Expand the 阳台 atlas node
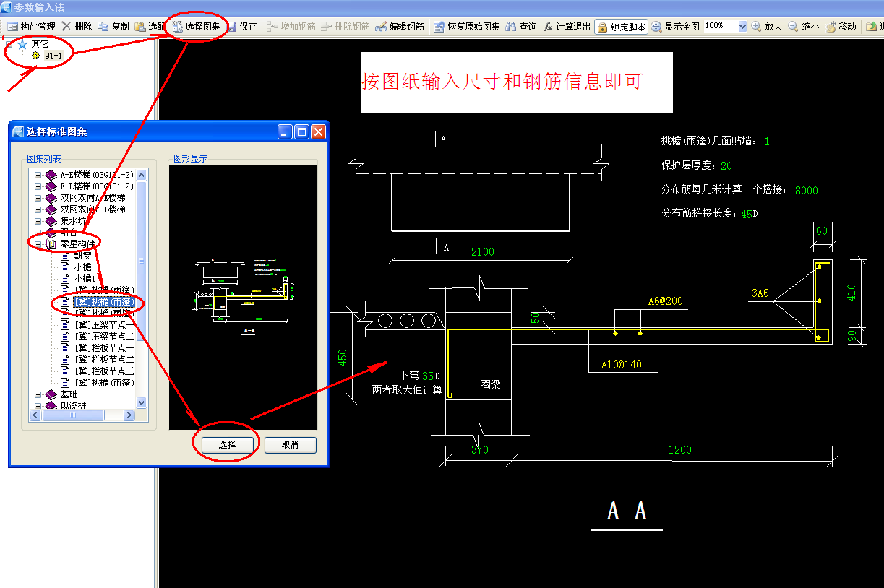 click(x=38, y=233)
